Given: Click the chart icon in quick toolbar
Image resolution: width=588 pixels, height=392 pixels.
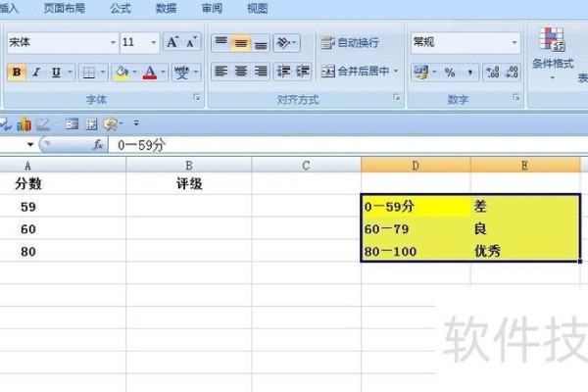Looking at the screenshot, I should (24, 124).
